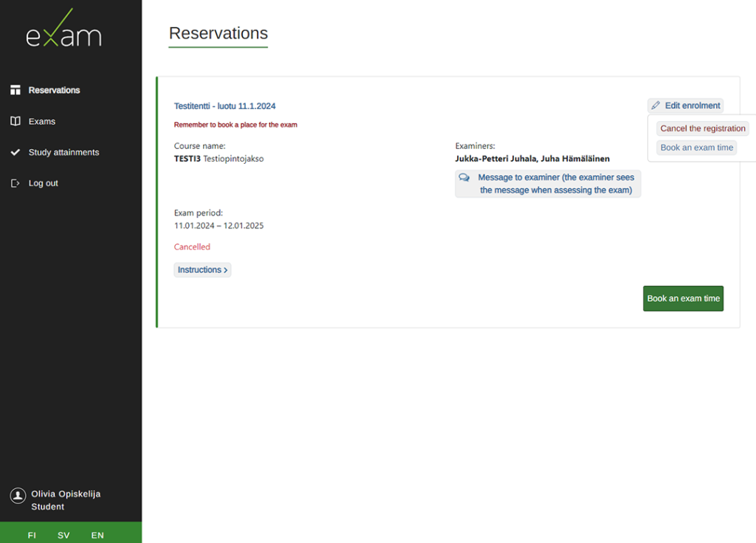Choose Book an exam time from dropdown menu
The height and width of the screenshot is (543, 756).
(x=697, y=148)
